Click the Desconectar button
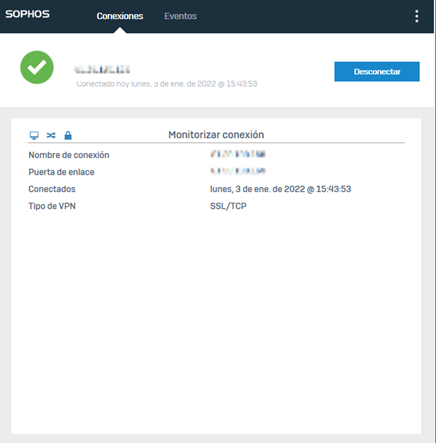Image resolution: width=436 pixels, height=443 pixels. [377, 71]
